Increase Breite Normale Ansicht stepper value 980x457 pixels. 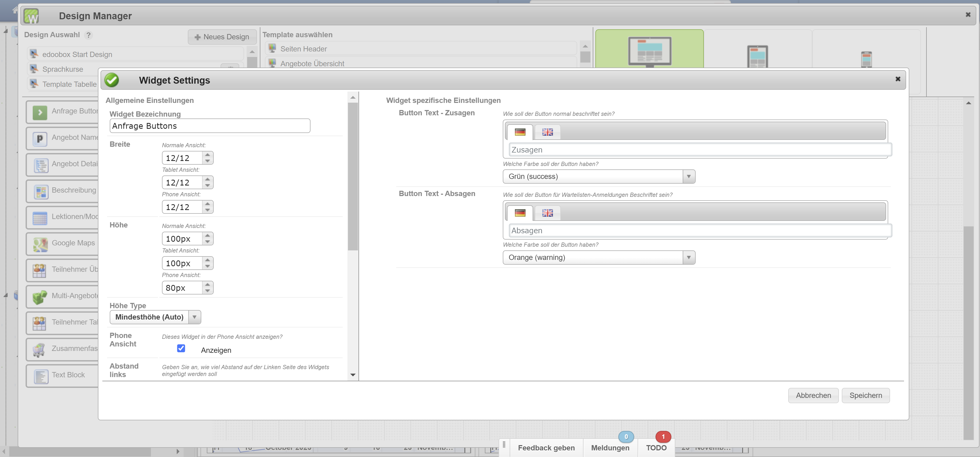pos(207,155)
